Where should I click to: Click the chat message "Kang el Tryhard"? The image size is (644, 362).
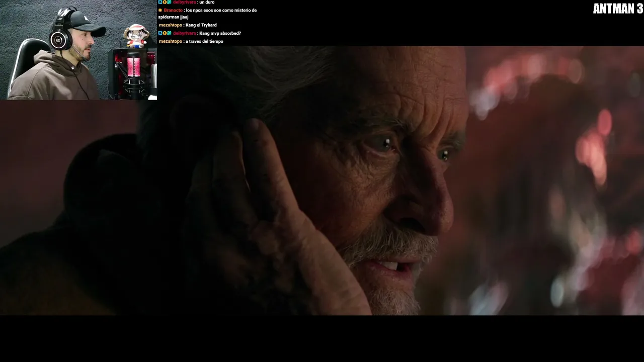pyautogui.click(x=201, y=25)
